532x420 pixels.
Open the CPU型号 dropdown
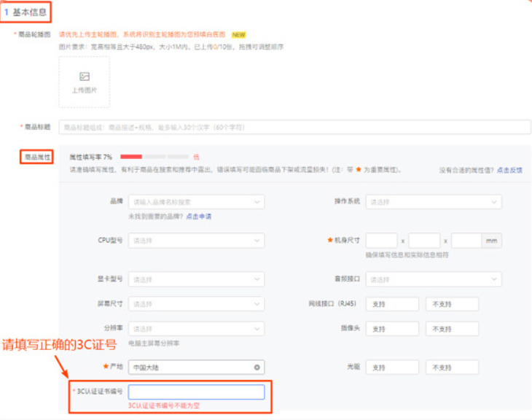196,241
